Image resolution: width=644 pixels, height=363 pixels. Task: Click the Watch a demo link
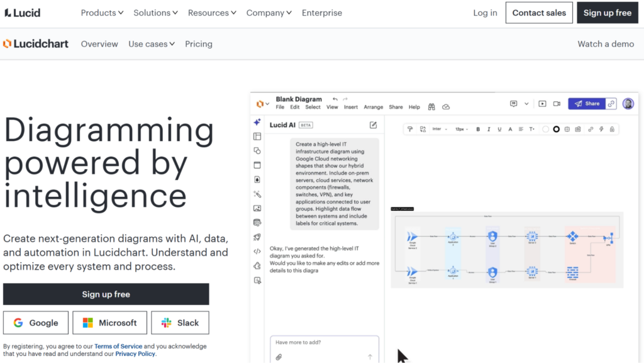click(606, 44)
